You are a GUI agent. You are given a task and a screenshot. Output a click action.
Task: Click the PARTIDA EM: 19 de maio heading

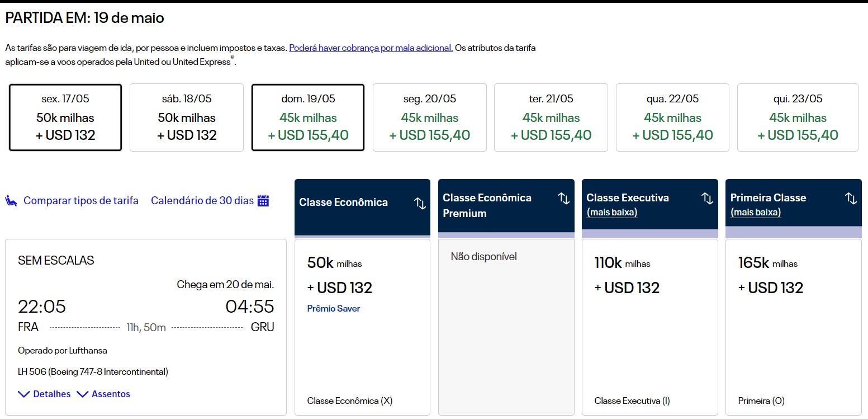[84, 18]
